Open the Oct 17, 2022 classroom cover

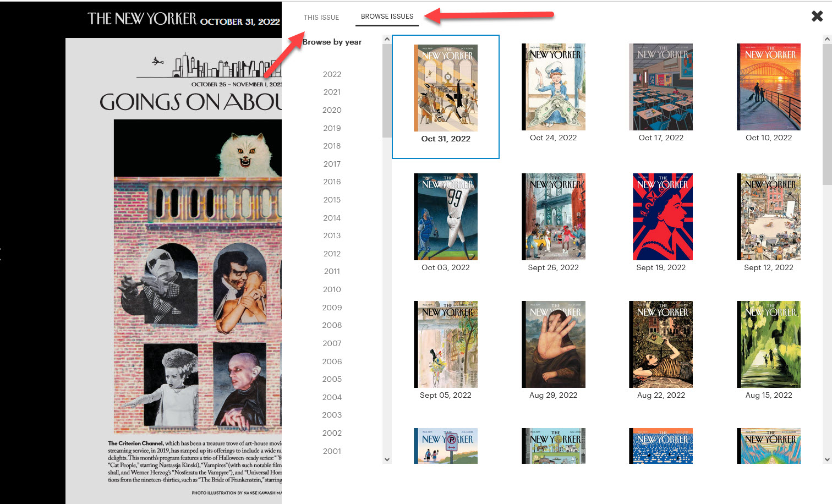point(661,87)
